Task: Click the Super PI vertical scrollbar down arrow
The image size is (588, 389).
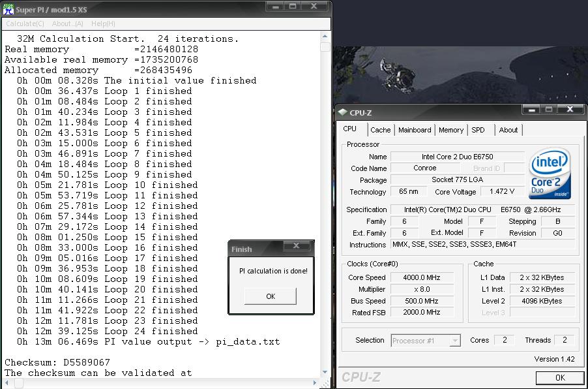Action: click(x=325, y=373)
